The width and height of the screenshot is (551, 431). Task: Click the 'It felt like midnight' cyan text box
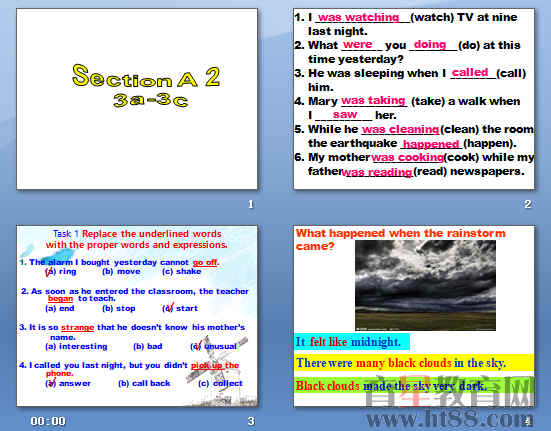point(352,342)
